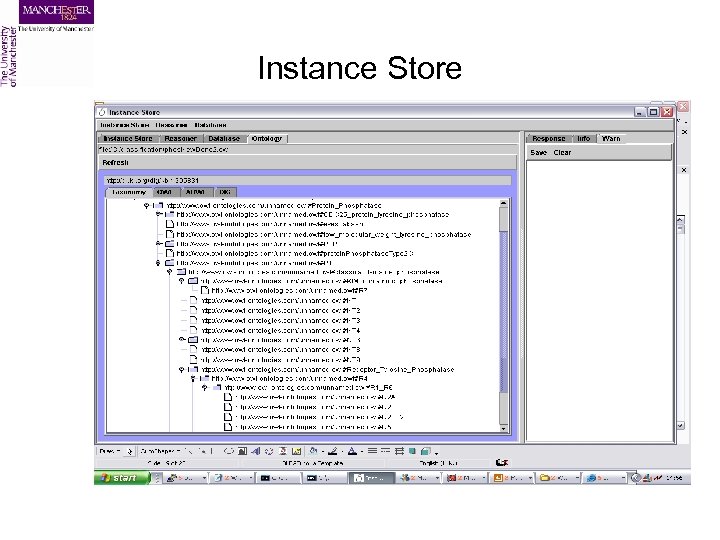Collapse the R1_R6 tree node
This screenshot has height=540, width=720.
[x=205, y=388]
